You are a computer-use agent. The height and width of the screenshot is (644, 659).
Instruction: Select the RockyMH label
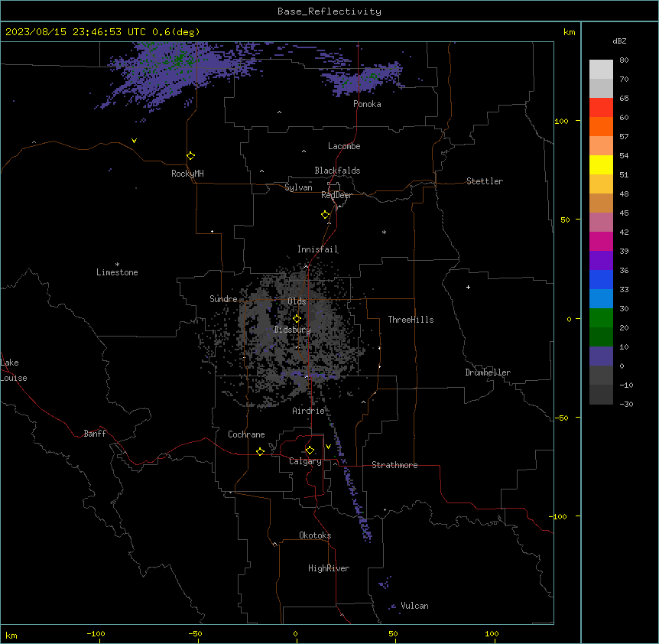tap(187, 174)
